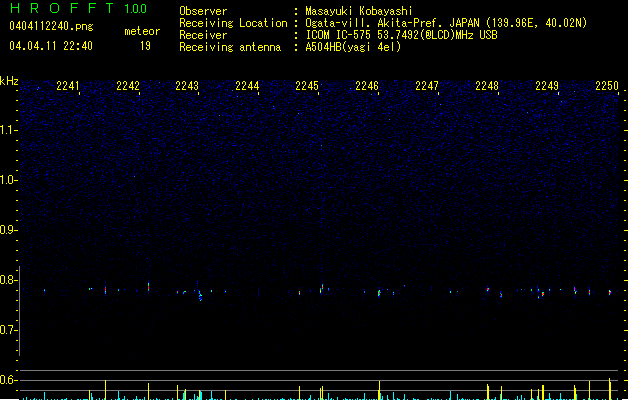
Task: Click the kHz axis unit label
Action: click(x=9, y=81)
